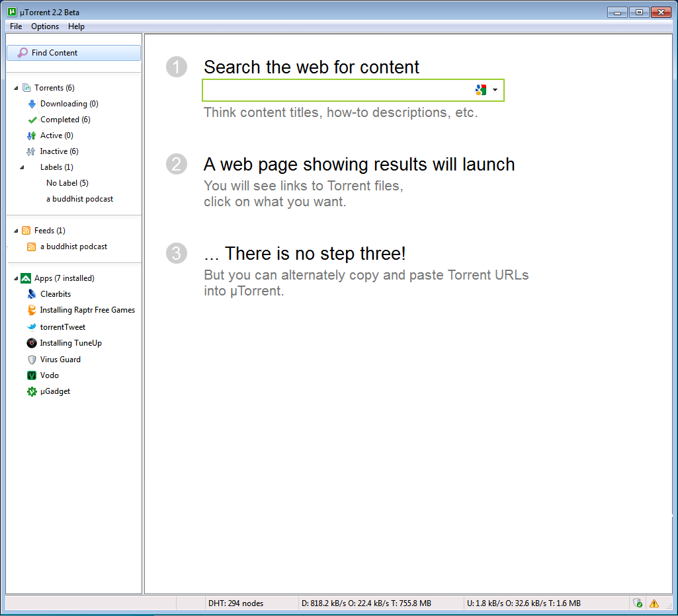Click the Active up-down arrows icon

31,135
